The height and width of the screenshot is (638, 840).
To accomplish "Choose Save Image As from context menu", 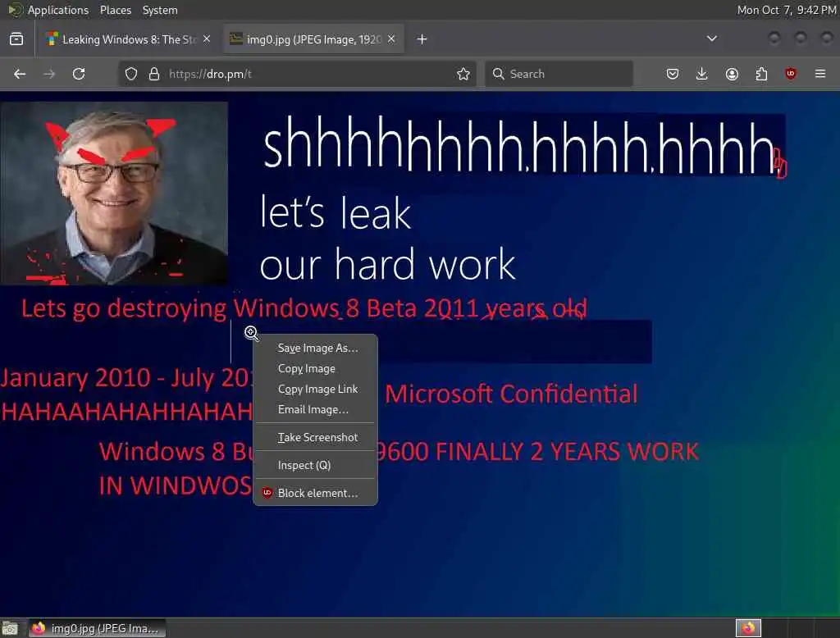I will click(316, 349).
